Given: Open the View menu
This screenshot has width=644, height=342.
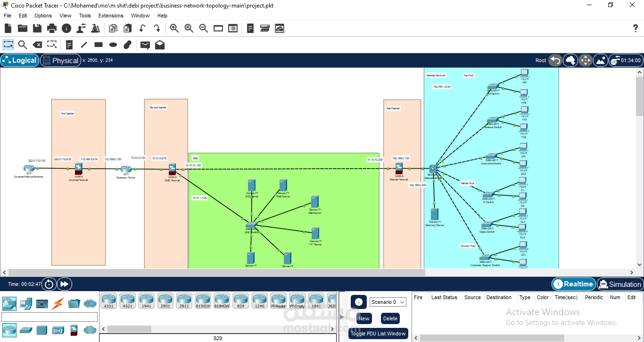Looking at the screenshot, I should coord(66,16).
